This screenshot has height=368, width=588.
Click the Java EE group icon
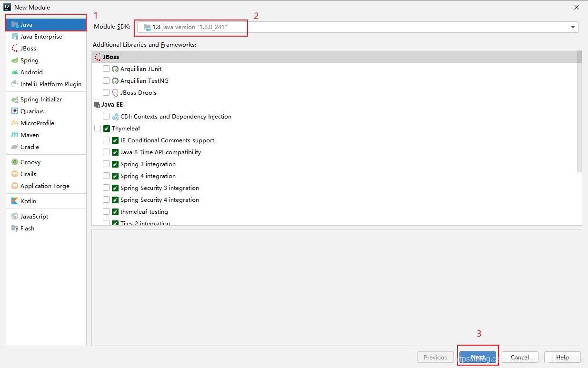pyautogui.click(x=97, y=105)
